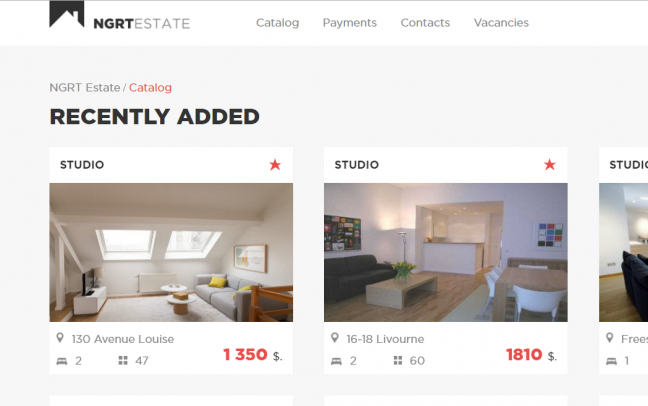Go to the Contacts page

pos(425,23)
